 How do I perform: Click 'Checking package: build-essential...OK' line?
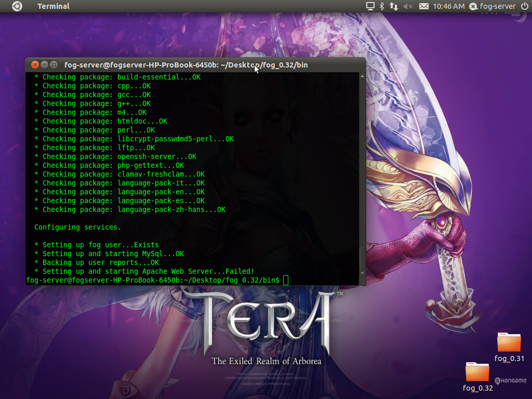click(x=117, y=77)
